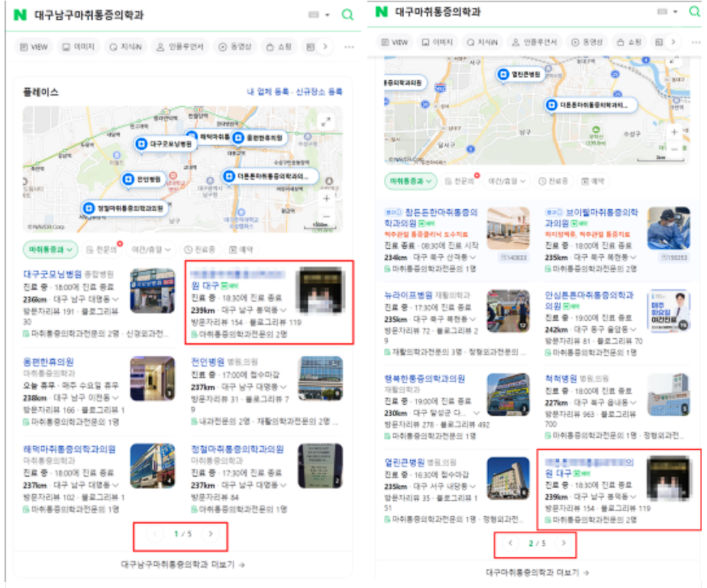This screenshot has height=588, width=707.
Task: Go to next page from 1 / 5 pager
Action: pos(211,534)
